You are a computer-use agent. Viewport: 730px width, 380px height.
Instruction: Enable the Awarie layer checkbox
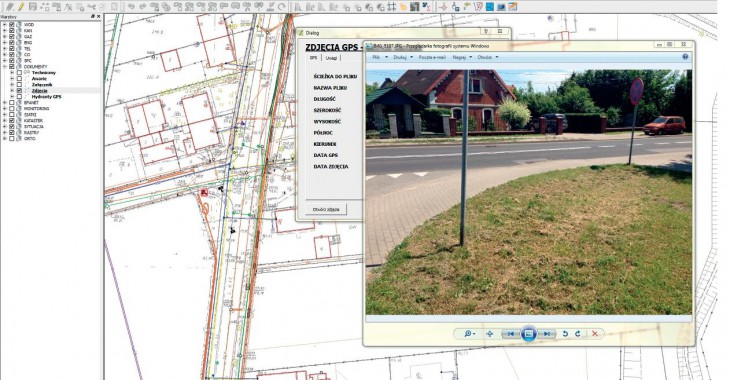pos(19,79)
